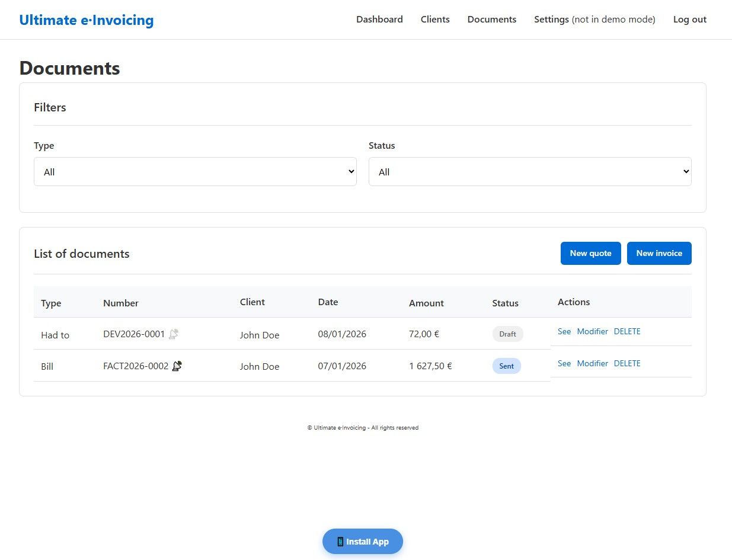View document DEV2026-0001 via See link

coord(564,332)
